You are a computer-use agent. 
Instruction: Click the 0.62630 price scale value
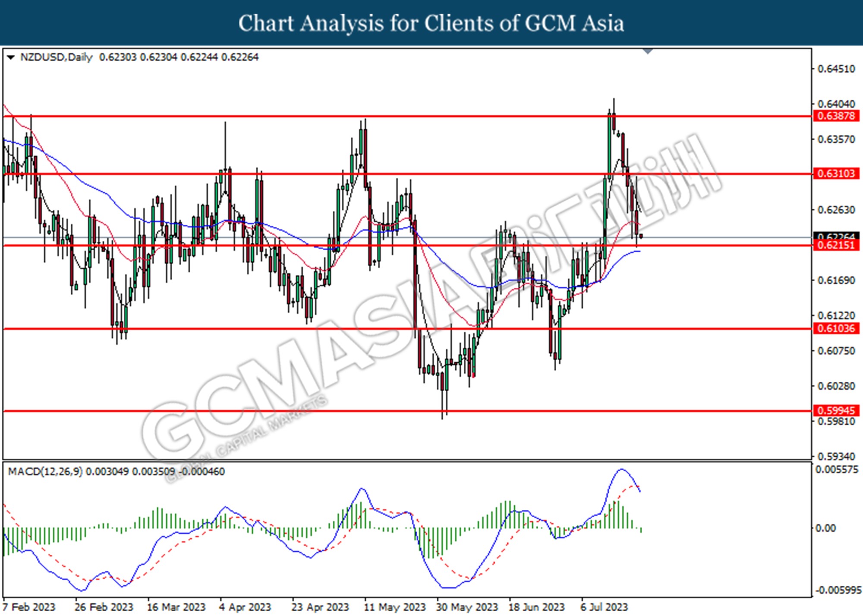(836, 210)
